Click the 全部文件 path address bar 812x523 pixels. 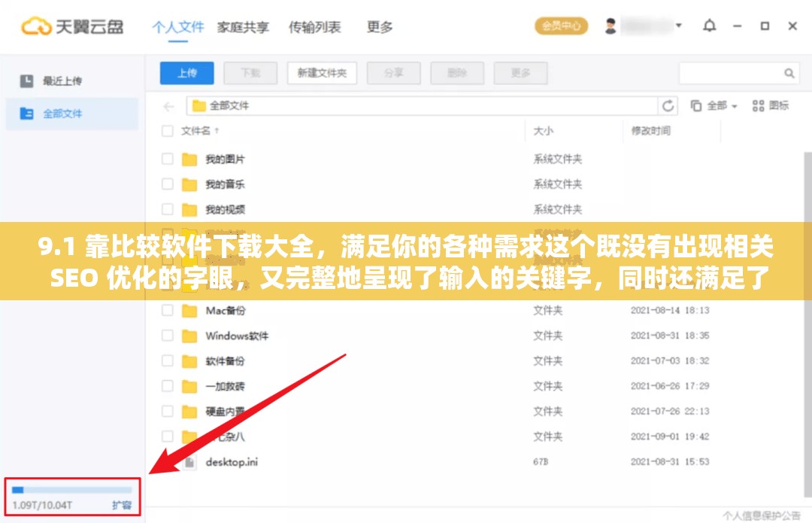point(422,106)
